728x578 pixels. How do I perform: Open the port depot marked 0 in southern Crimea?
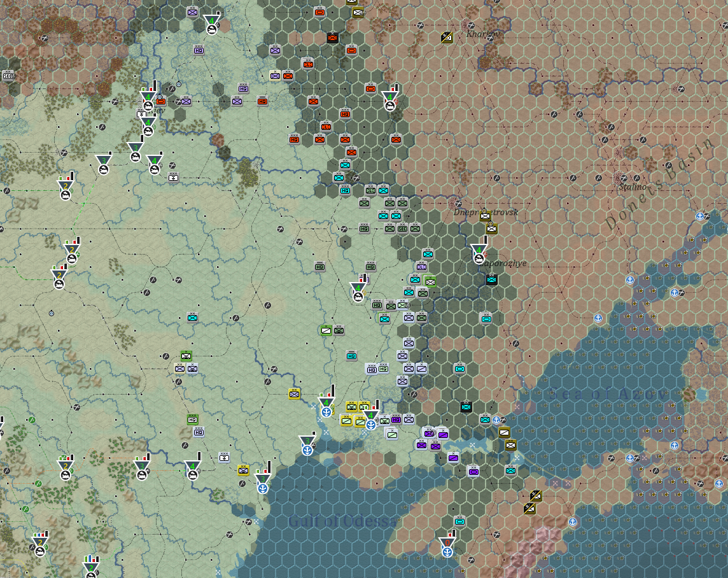point(447,546)
